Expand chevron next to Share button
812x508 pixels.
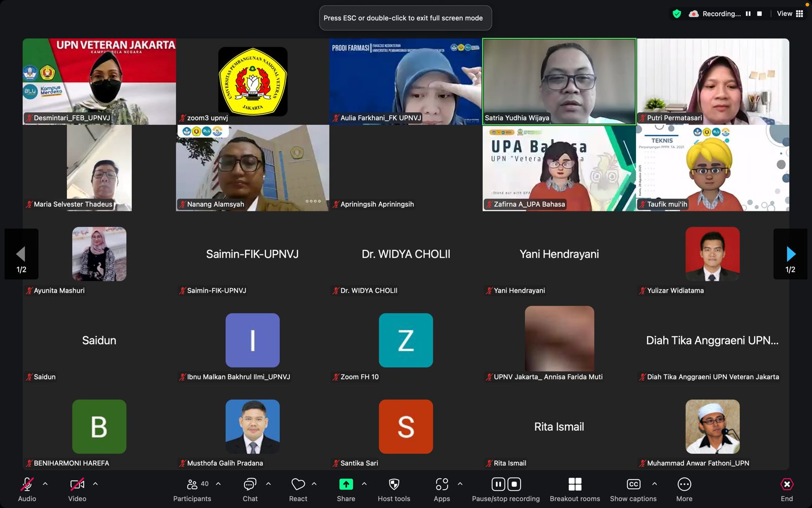pos(364,484)
